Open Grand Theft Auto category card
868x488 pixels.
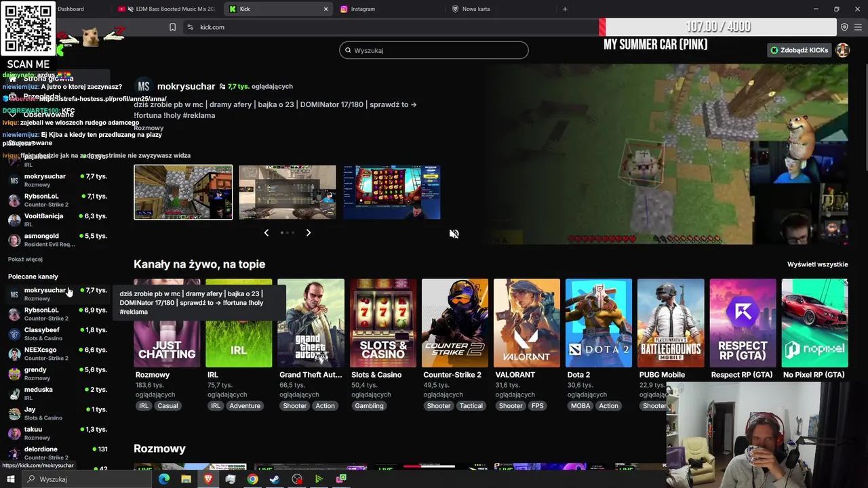click(311, 323)
